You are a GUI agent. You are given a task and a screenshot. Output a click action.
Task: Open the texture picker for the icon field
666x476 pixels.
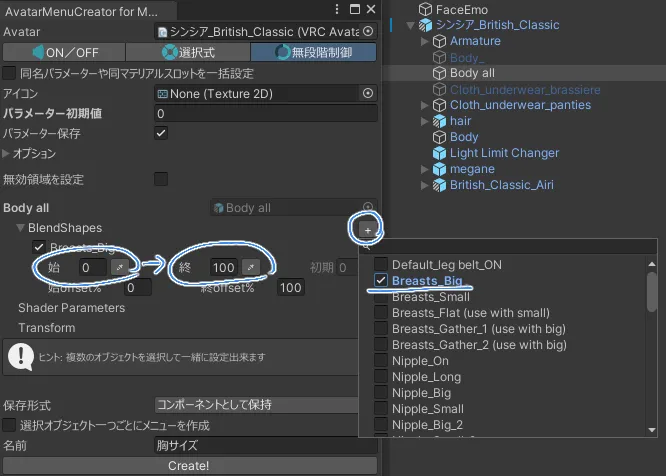(368, 93)
